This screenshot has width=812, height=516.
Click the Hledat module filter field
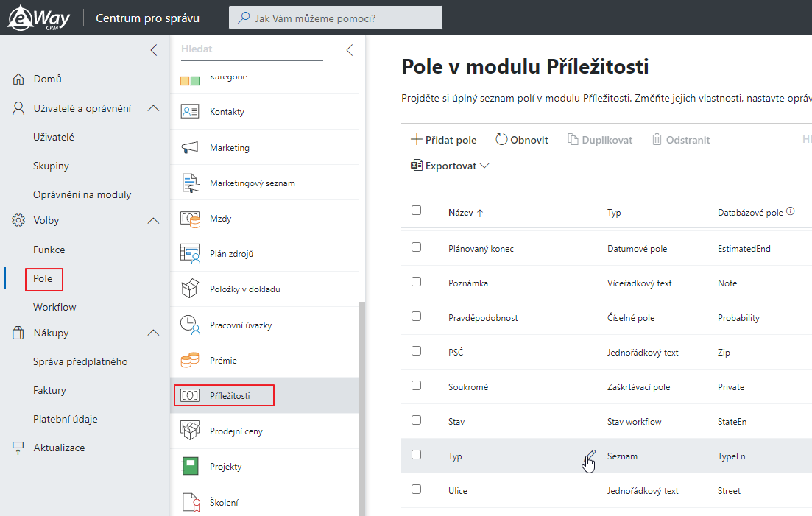click(x=252, y=50)
